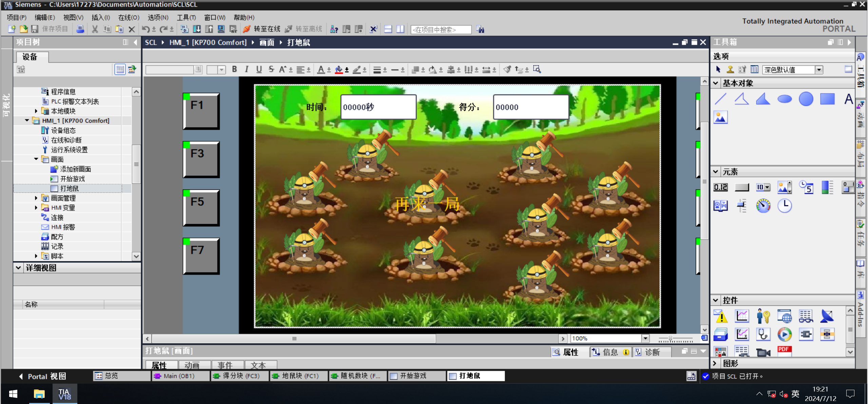The image size is (868, 404).
Task: Open the 100% zoom level dropdown
Action: click(645, 338)
